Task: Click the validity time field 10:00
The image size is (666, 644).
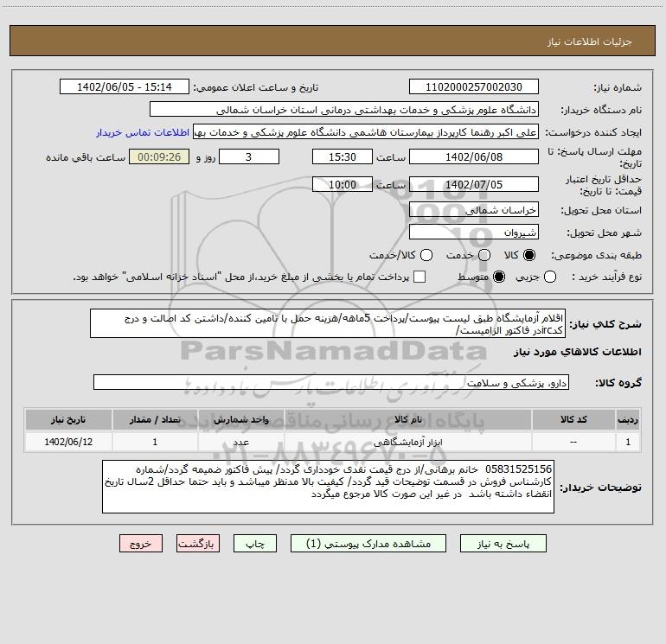Action: 343,184
